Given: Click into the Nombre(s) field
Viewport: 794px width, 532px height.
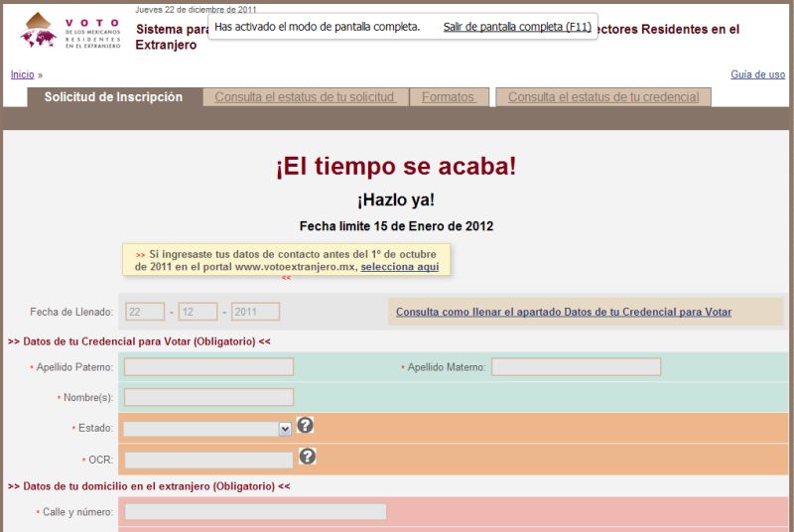Looking at the screenshot, I should pyautogui.click(x=208, y=397).
